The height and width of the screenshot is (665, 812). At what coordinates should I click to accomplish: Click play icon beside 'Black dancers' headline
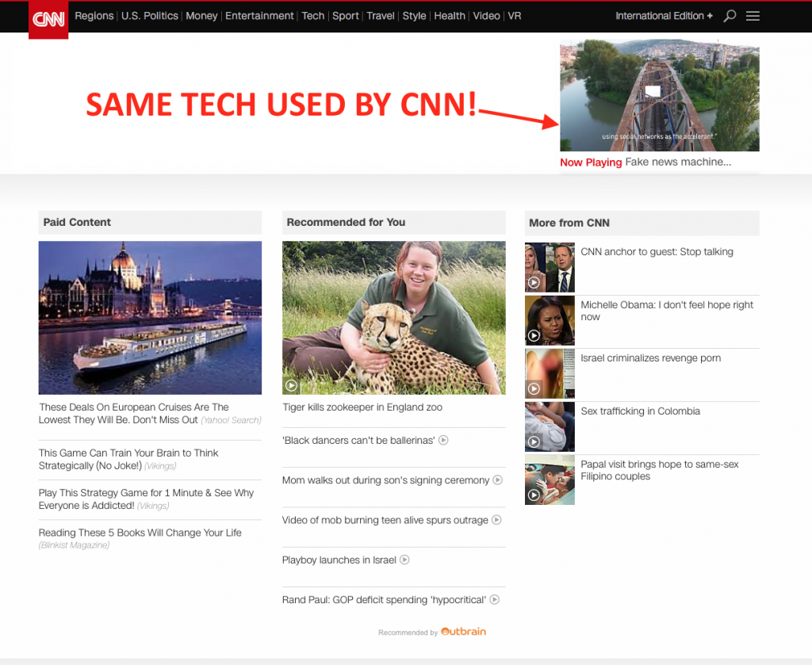click(444, 440)
